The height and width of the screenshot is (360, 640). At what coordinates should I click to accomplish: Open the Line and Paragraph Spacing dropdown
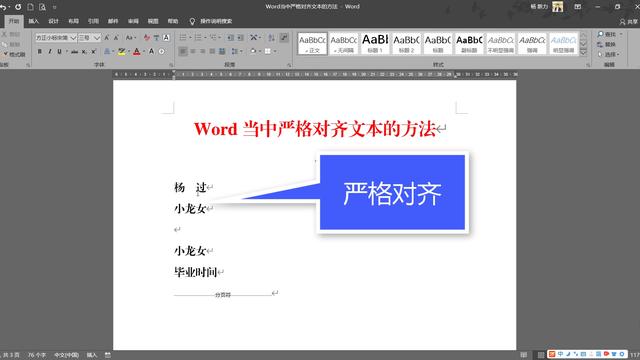[x=236, y=51]
